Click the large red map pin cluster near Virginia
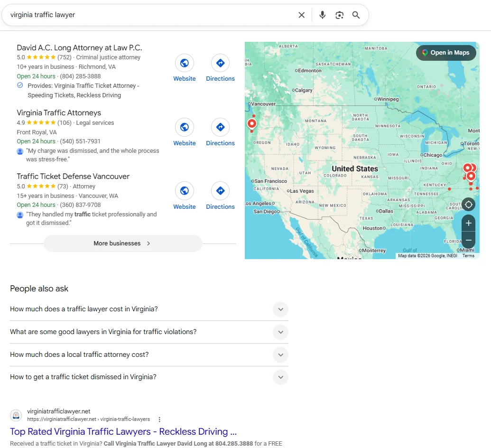The height and width of the screenshot is (448, 491). [x=469, y=172]
